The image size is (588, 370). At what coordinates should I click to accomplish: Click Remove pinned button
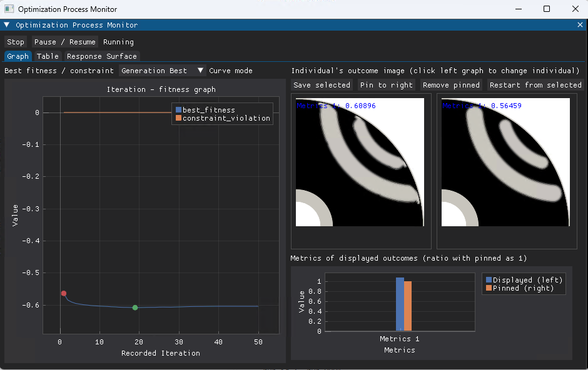pyautogui.click(x=451, y=85)
